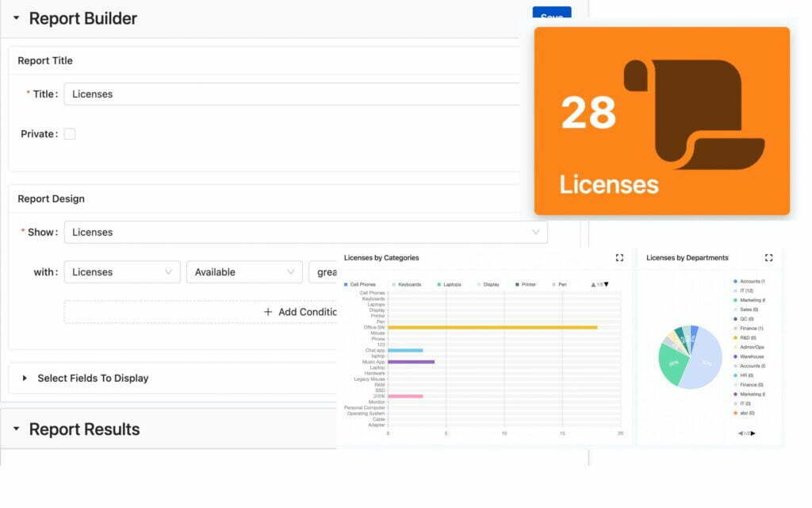Enable the Private checkbox
This screenshot has width=812, height=508.
(x=70, y=133)
